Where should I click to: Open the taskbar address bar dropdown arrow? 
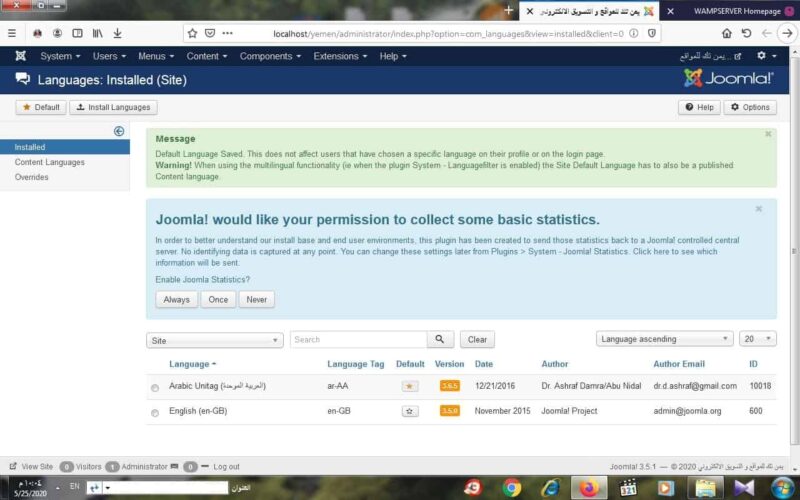[108, 488]
